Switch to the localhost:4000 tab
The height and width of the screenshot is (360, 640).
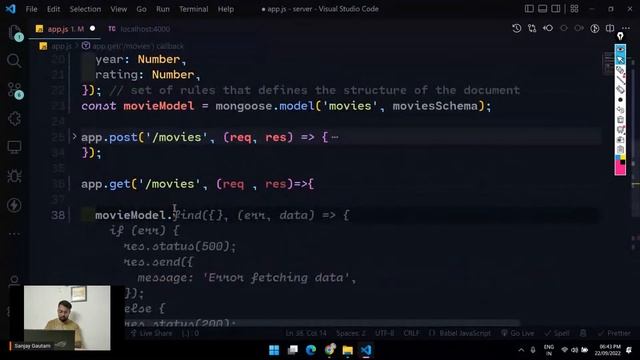point(139,29)
